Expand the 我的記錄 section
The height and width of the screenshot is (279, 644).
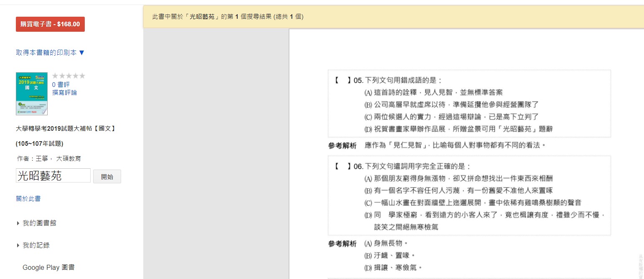point(36,245)
